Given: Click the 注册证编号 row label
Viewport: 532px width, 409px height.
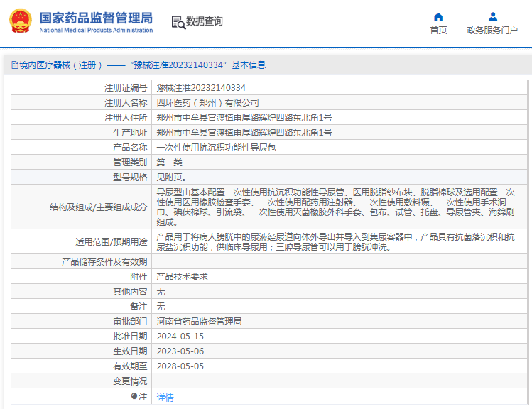Looking at the screenshot, I should pos(126,88).
